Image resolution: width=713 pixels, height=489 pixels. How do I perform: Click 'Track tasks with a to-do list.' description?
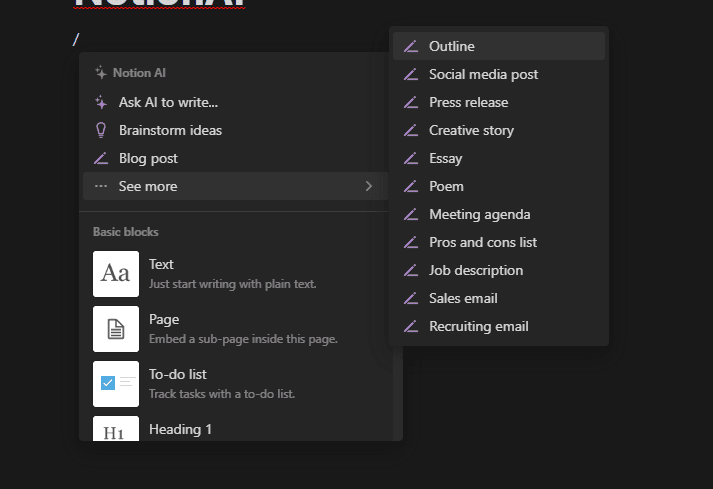point(222,394)
